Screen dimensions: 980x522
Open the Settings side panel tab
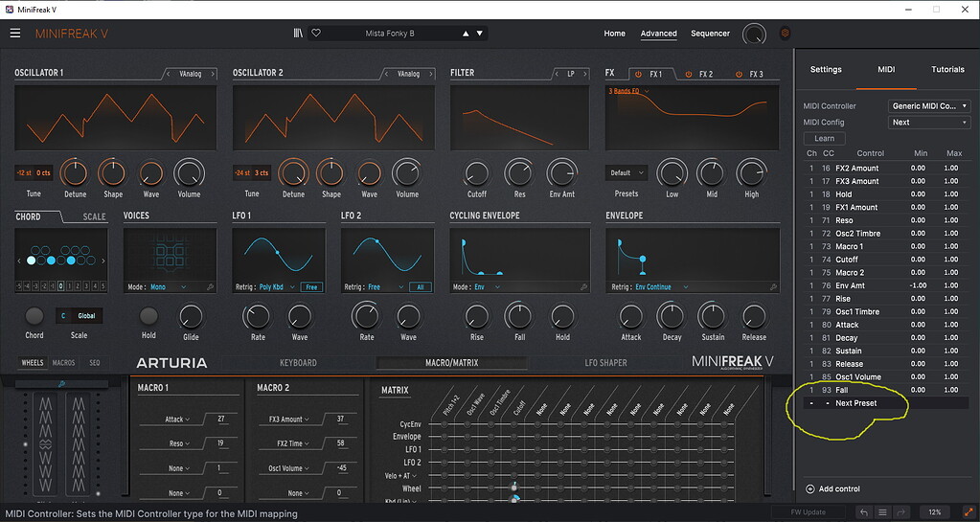tap(826, 69)
